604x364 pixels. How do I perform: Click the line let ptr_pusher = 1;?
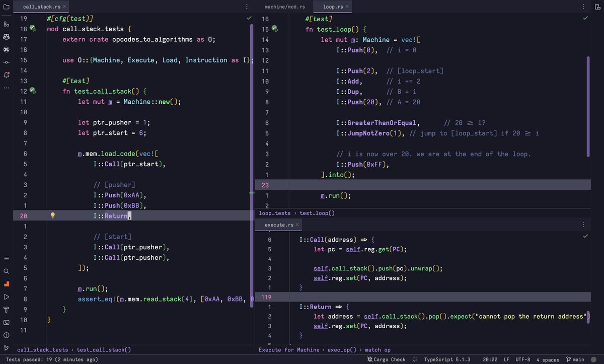tap(114, 122)
